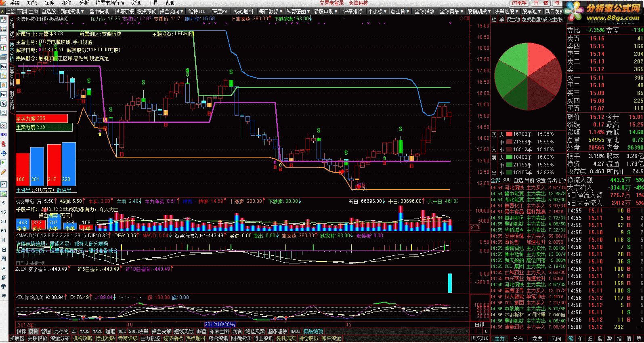Click the 银河研报 toolbar button
Screen dimensions: 644x343
[124, 11]
